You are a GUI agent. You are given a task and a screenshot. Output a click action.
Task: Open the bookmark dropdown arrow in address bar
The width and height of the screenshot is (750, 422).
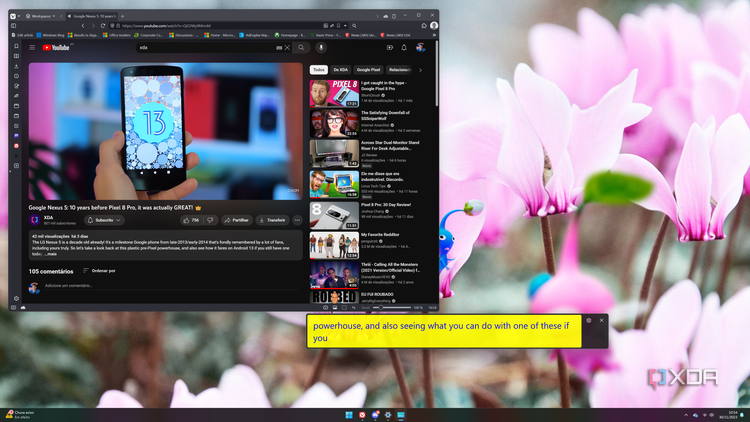click(345, 26)
